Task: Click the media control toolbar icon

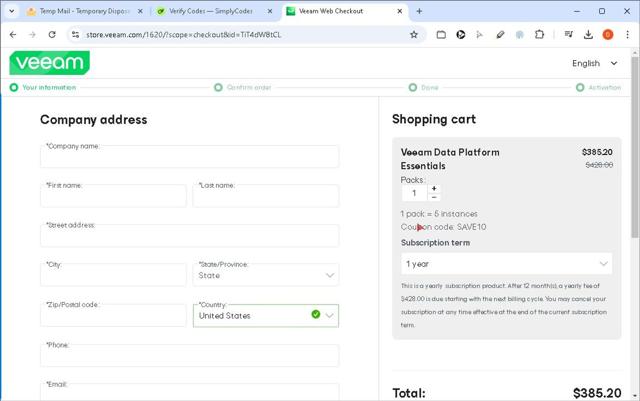Action: click(568, 35)
